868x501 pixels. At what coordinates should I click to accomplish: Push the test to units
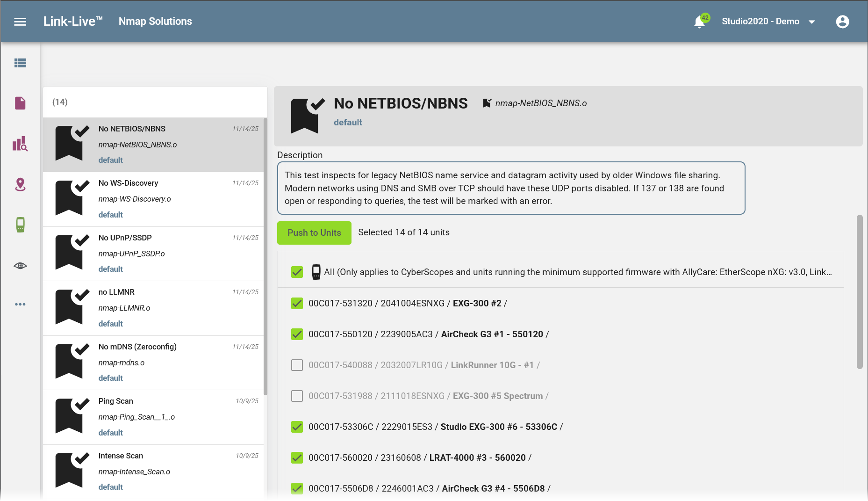(314, 233)
